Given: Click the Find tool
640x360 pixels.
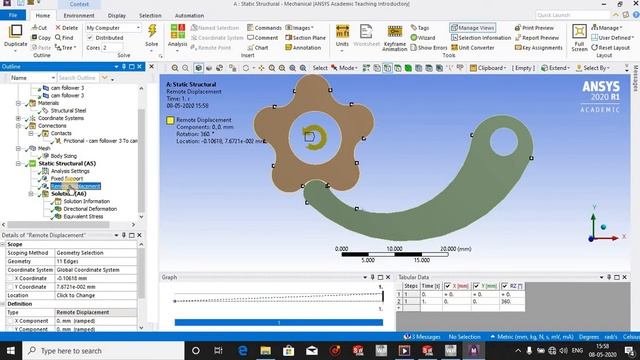Looking at the screenshot, I should (x=64, y=38).
